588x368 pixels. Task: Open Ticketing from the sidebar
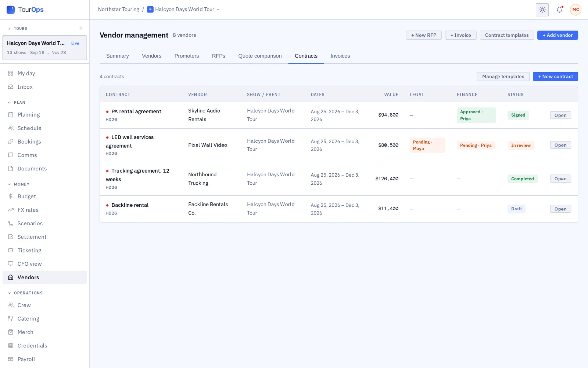pyautogui.click(x=45, y=250)
